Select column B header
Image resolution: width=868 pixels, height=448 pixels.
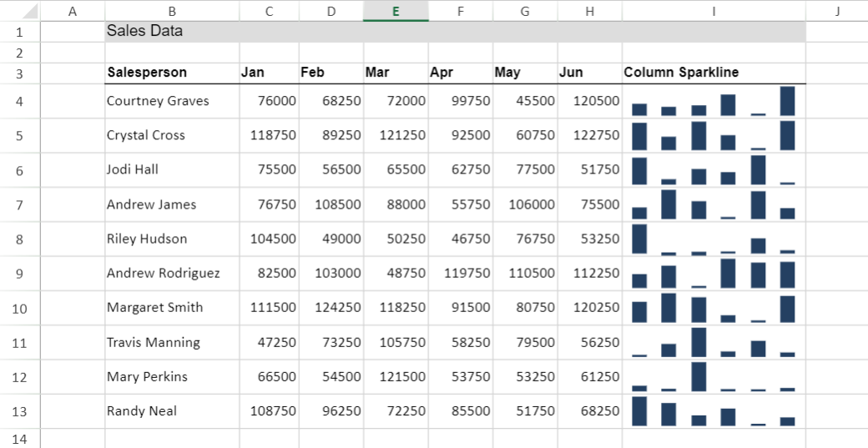(172, 11)
